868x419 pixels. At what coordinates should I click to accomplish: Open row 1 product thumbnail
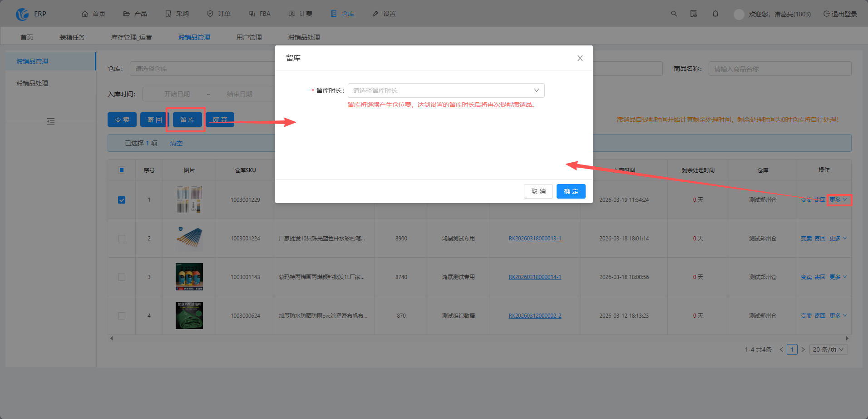pyautogui.click(x=189, y=200)
